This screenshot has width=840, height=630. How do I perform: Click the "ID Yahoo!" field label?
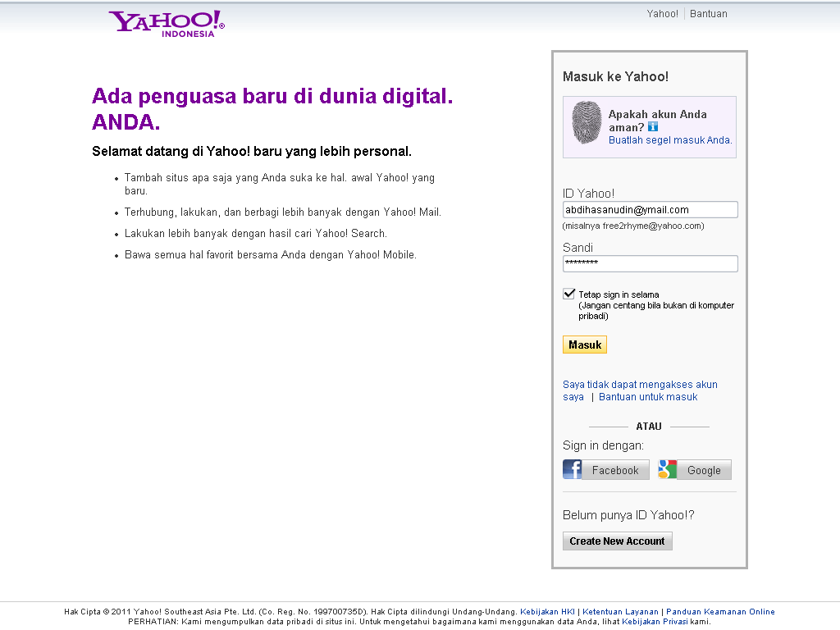coord(588,194)
